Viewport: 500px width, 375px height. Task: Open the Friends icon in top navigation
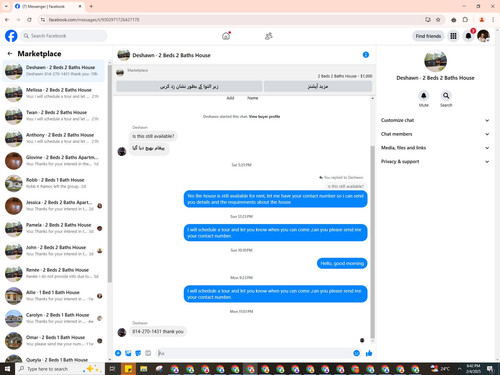tap(269, 36)
